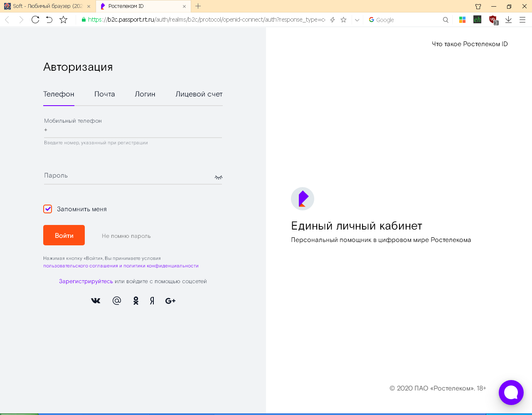
Task: Click the orange Войти button
Action: 64,235
